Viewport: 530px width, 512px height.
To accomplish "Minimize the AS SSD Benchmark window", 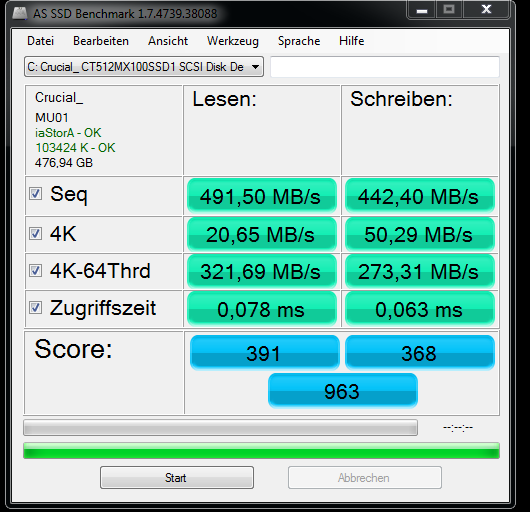I will pyautogui.click(x=421, y=10).
